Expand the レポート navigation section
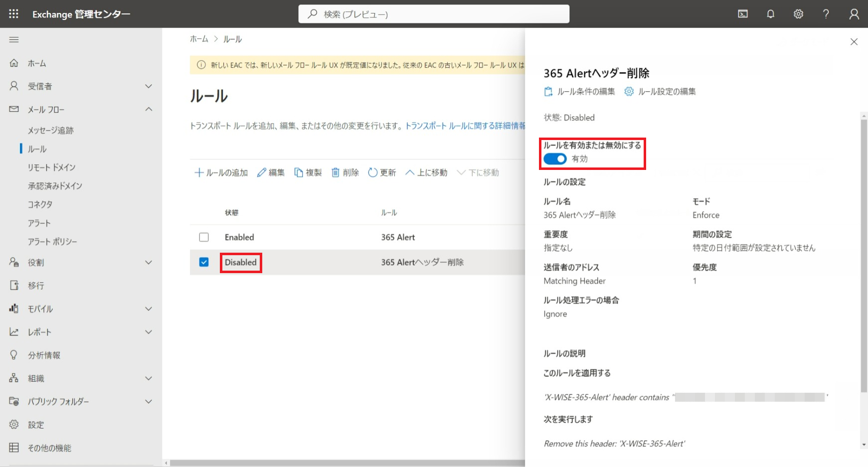 148,332
